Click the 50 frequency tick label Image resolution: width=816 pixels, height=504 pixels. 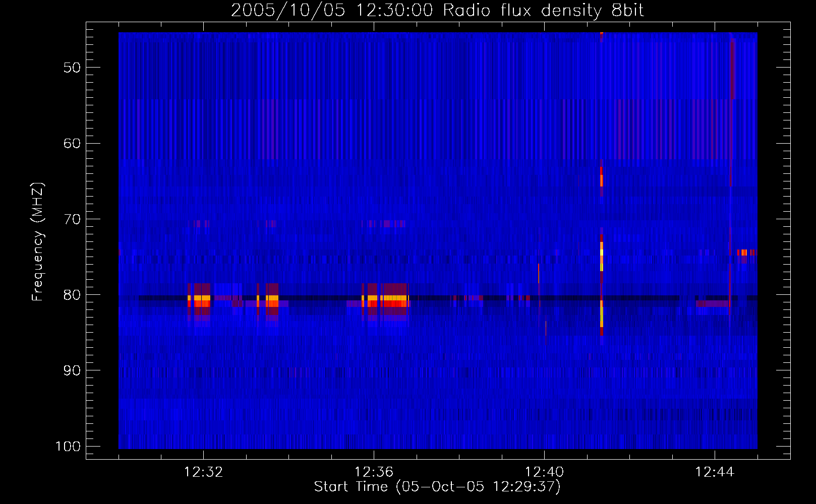[72, 68]
